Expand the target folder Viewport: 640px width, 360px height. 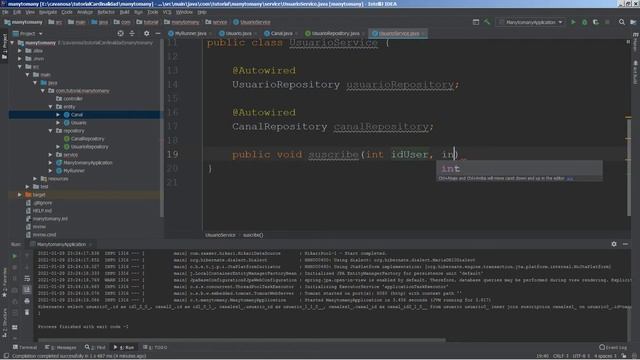(20, 195)
